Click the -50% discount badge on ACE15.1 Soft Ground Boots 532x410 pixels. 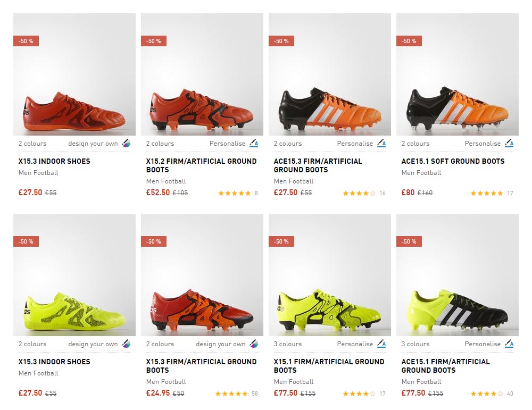[x=409, y=40]
